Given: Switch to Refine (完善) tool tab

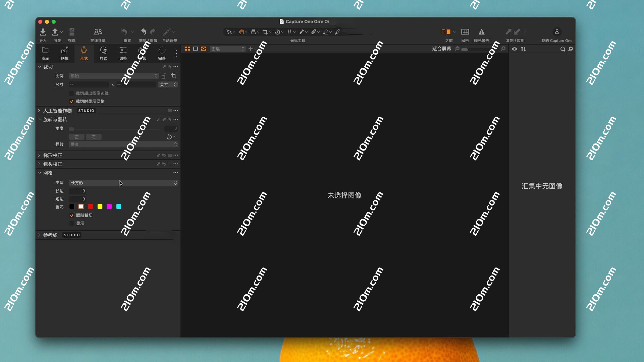Looking at the screenshot, I should click(x=162, y=53).
